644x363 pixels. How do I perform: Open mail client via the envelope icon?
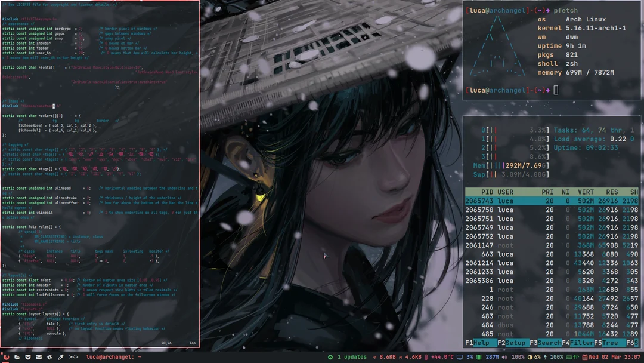[x=39, y=357]
